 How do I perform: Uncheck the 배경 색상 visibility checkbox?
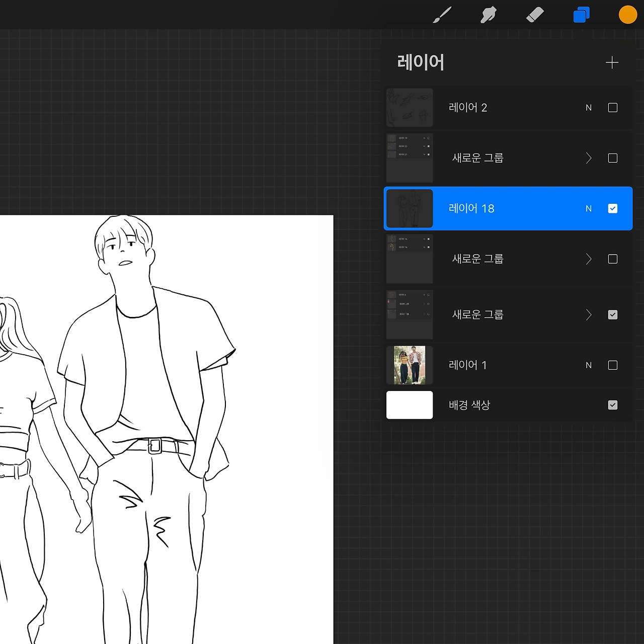[x=612, y=405]
